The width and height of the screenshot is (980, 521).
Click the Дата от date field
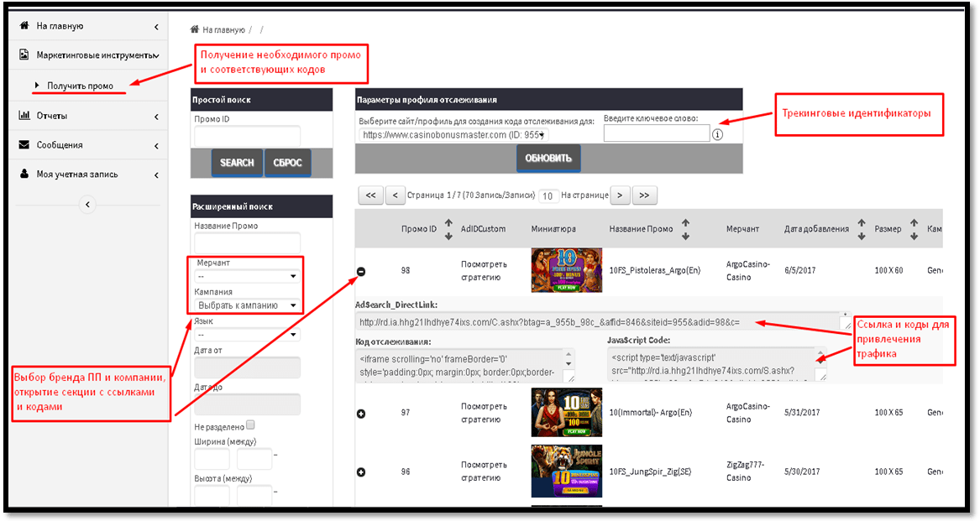click(248, 368)
